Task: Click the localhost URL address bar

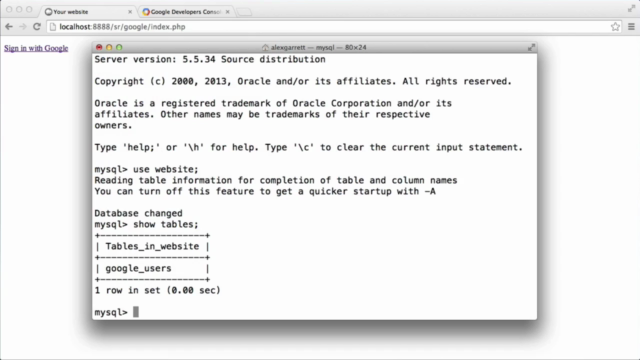Action: tap(334, 27)
